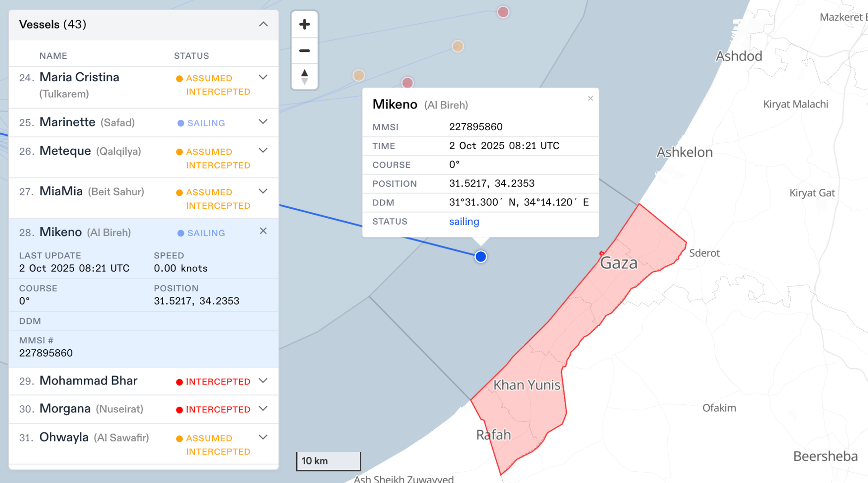Expand Morgana vessel details
This screenshot has height=483, width=868.
point(263,408)
